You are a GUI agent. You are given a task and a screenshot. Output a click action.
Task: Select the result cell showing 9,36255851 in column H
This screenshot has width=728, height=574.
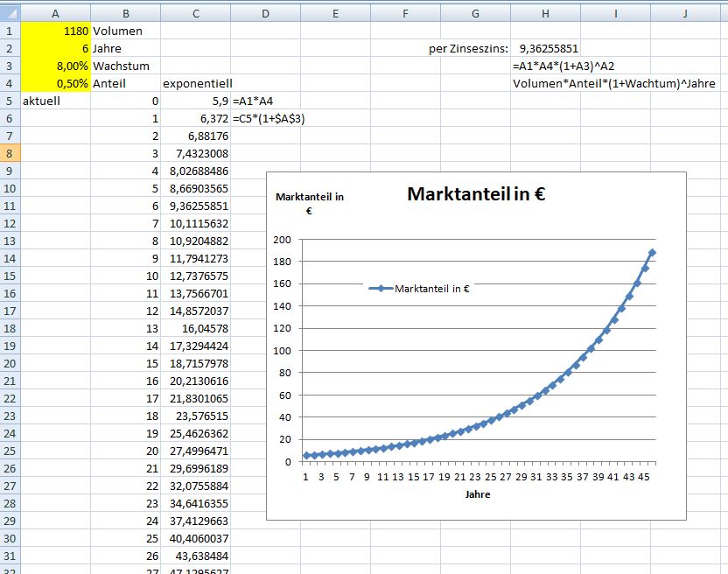(x=549, y=48)
